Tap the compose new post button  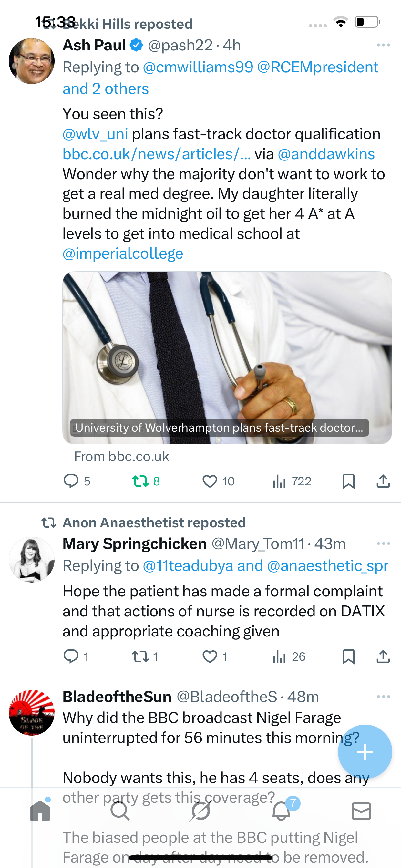pyautogui.click(x=365, y=752)
